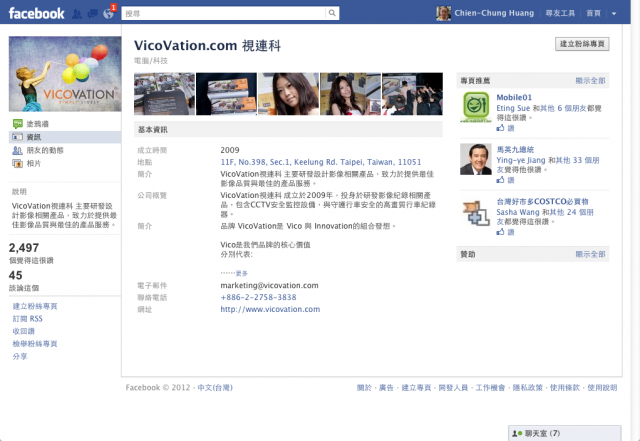The image size is (640, 441).
Task: Open messages icon in top bar
Action: coord(93,14)
